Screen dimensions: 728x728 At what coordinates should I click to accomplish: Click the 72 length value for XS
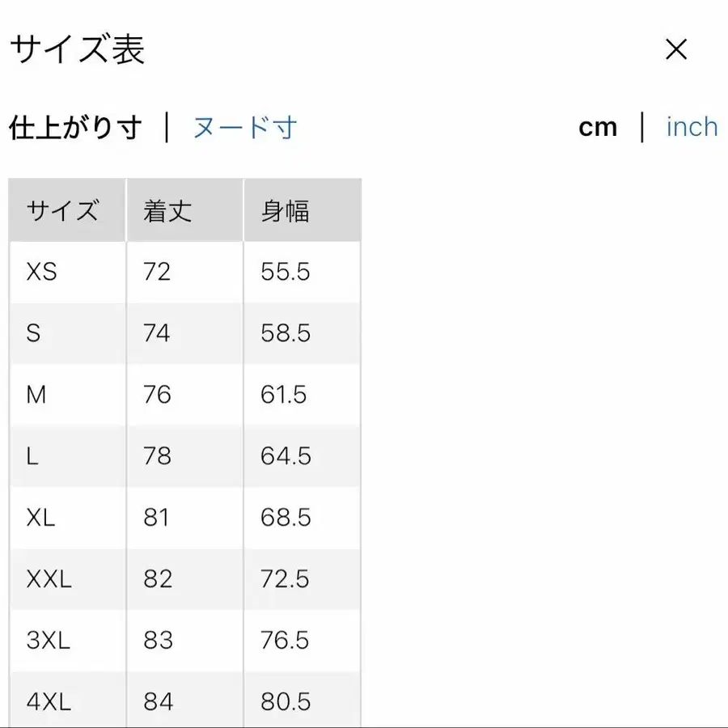(157, 272)
